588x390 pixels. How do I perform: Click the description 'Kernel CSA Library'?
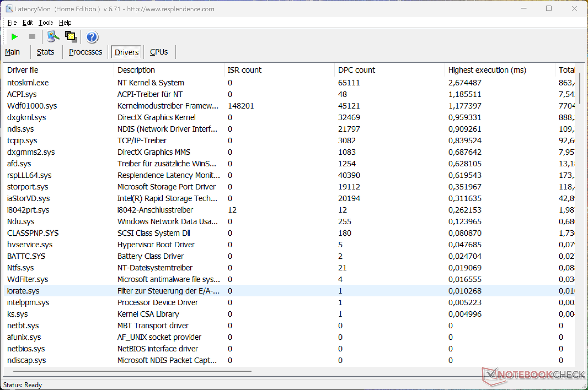coord(148,314)
